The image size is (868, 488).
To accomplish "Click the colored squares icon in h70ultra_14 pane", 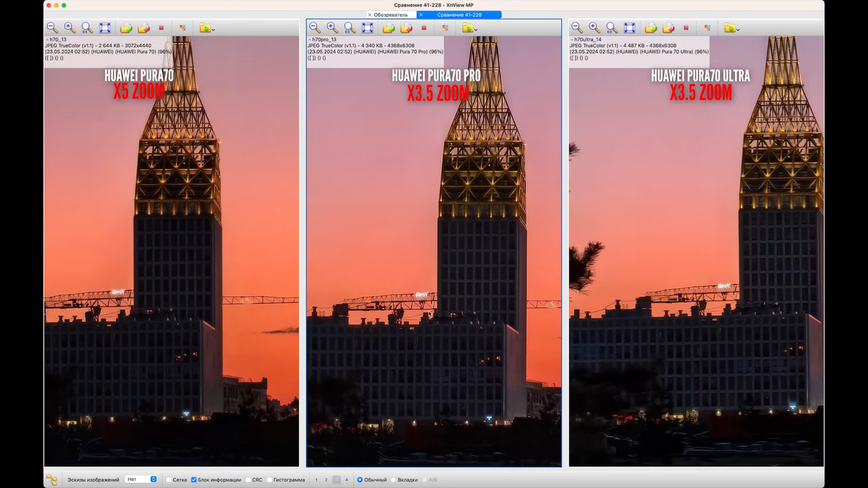I will (707, 27).
